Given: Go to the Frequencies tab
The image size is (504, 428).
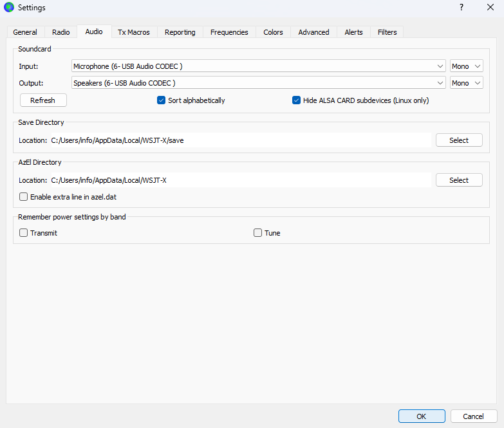Looking at the screenshot, I should (x=229, y=32).
